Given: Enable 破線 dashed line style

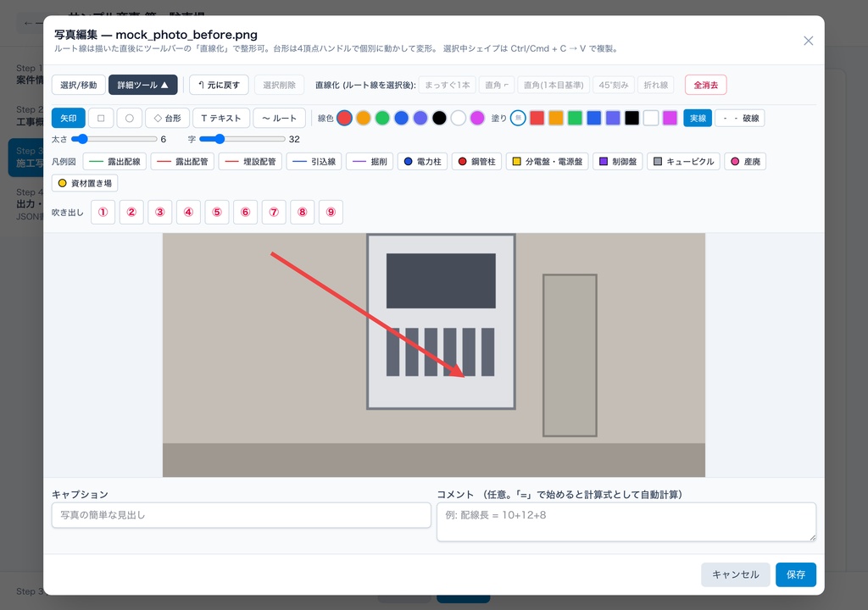Looking at the screenshot, I should (740, 118).
